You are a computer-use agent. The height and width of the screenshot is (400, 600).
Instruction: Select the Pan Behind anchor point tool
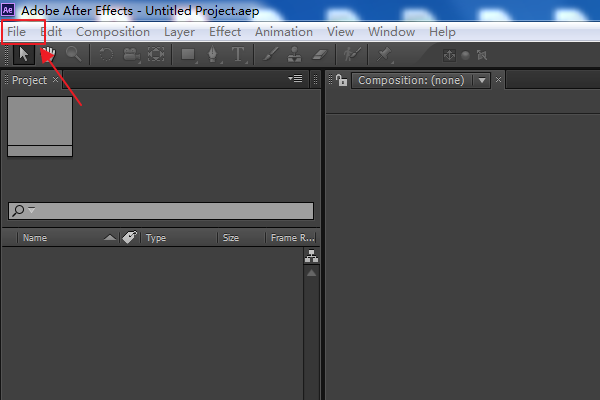tap(156, 54)
